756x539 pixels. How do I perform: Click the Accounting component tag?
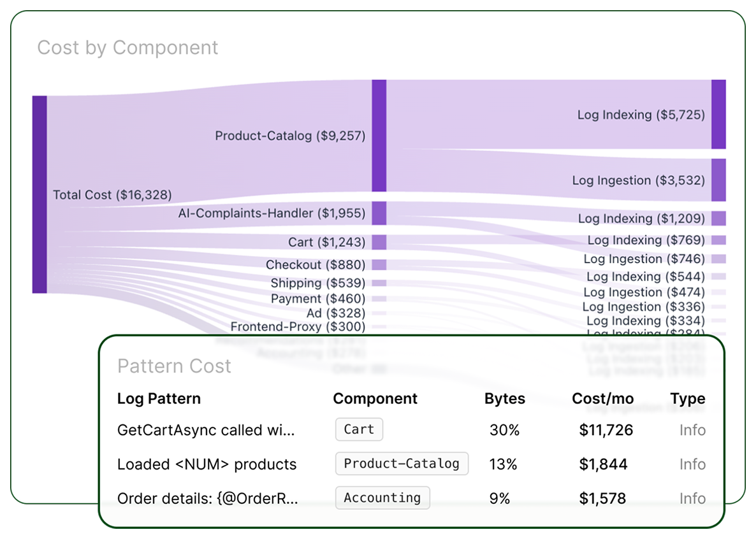tap(382, 498)
